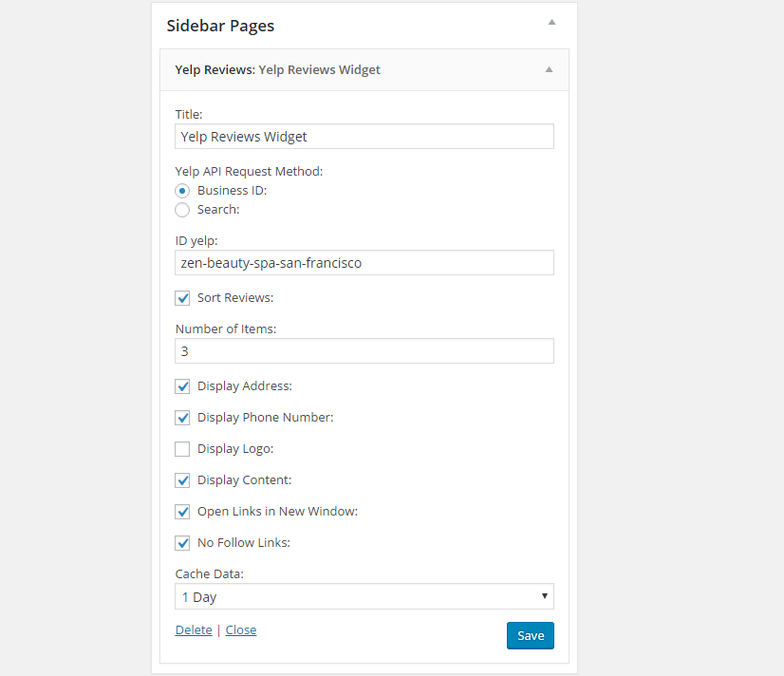The width and height of the screenshot is (784, 676).
Task: Focus the Title input field
Action: click(x=364, y=137)
